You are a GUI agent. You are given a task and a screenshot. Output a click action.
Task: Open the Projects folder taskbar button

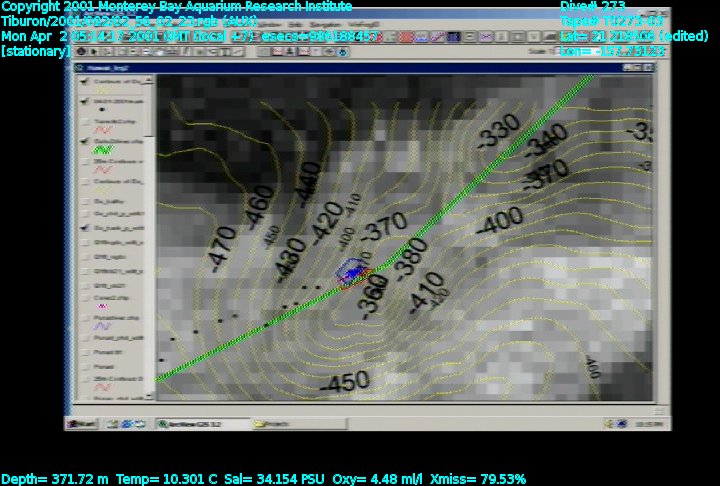tap(298, 424)
